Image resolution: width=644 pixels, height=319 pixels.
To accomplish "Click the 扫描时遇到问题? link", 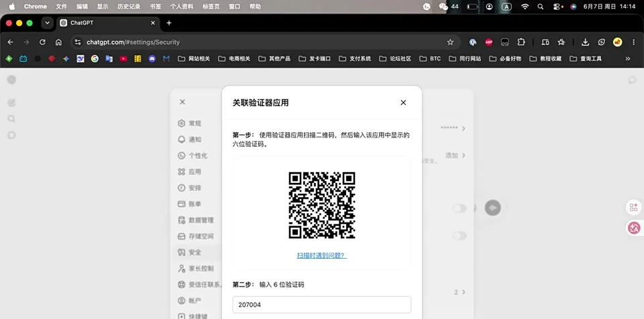I will tap(322, 255).
